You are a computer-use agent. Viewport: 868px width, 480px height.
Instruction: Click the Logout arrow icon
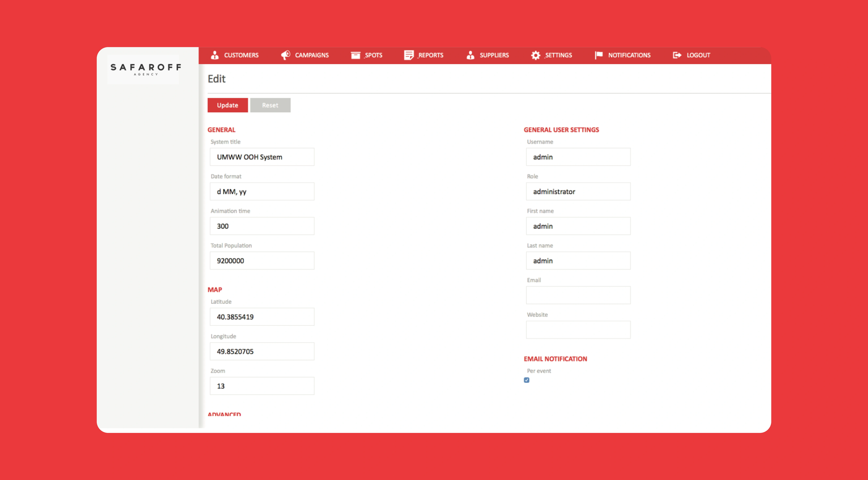(677, 55)
